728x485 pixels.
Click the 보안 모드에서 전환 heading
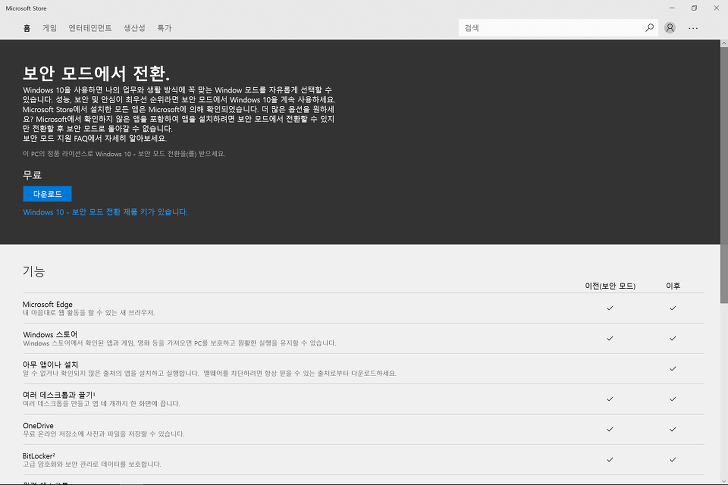(x=96, y=73)
